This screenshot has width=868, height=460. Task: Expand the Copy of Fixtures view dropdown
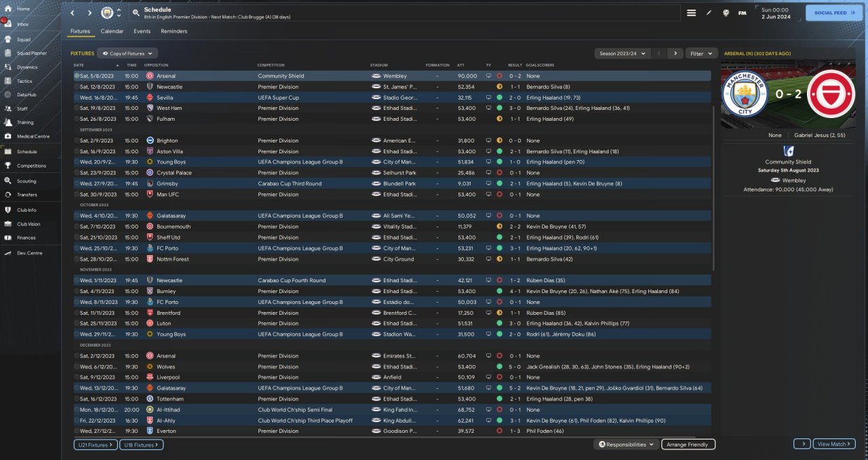(127, 53)
